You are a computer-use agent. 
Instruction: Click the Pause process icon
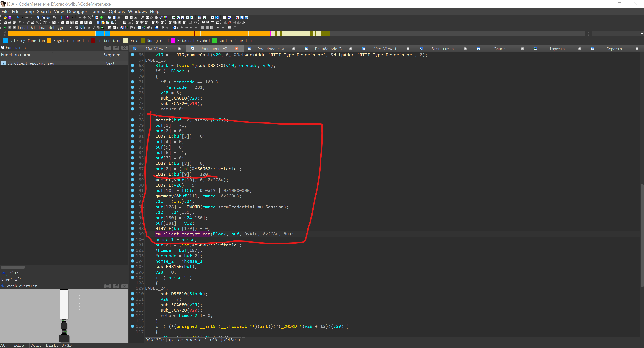click(10, 28)
